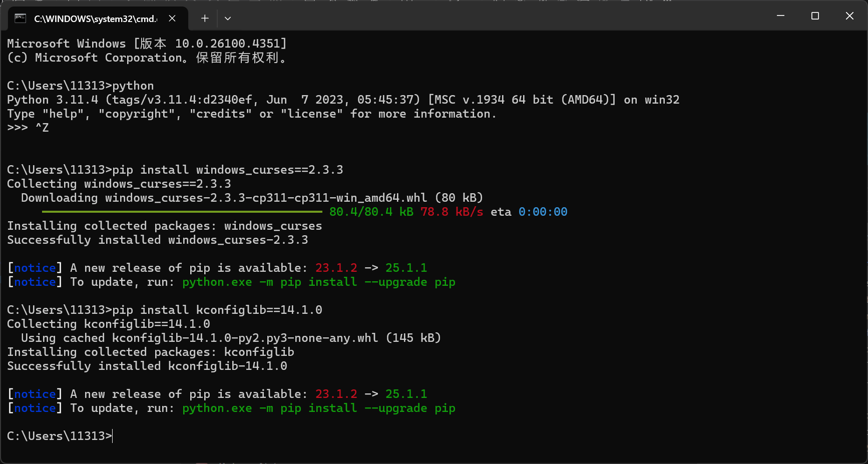Click the 'Collecting kconfiglib==14.1.0' line

[109, 324]
